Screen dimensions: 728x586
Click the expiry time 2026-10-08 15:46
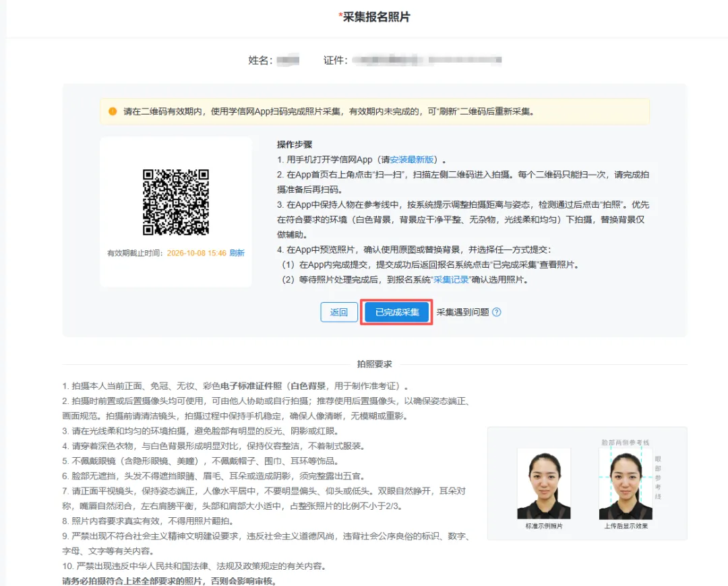(196, 253)
